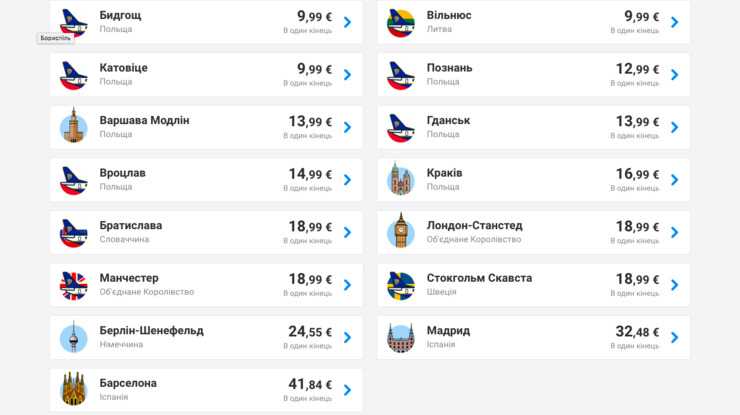This screenshot has height=415, width=740.
Task: Open the Братислава destination link
Action: click(130, 226)
